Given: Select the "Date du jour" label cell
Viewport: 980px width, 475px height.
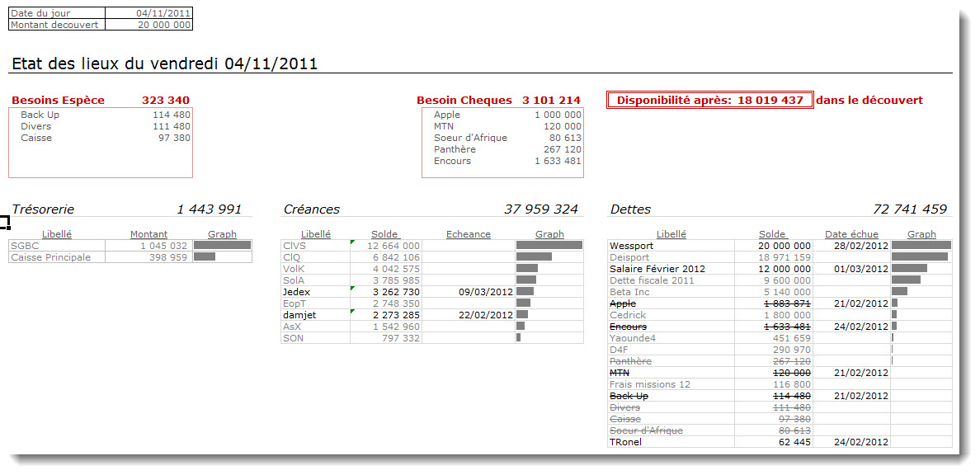Looking at the screenshot, I should (x=57, y=13).
